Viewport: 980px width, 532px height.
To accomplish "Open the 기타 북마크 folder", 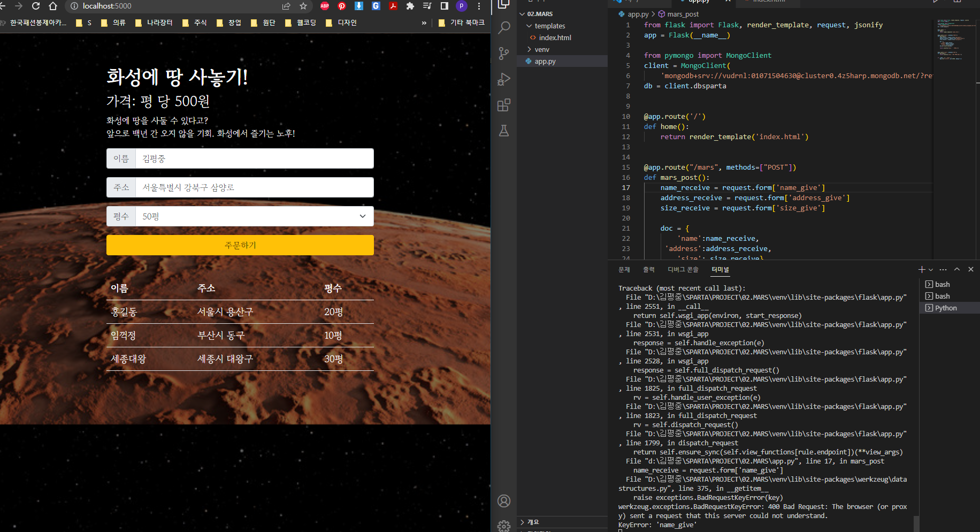I will (461, 22).
